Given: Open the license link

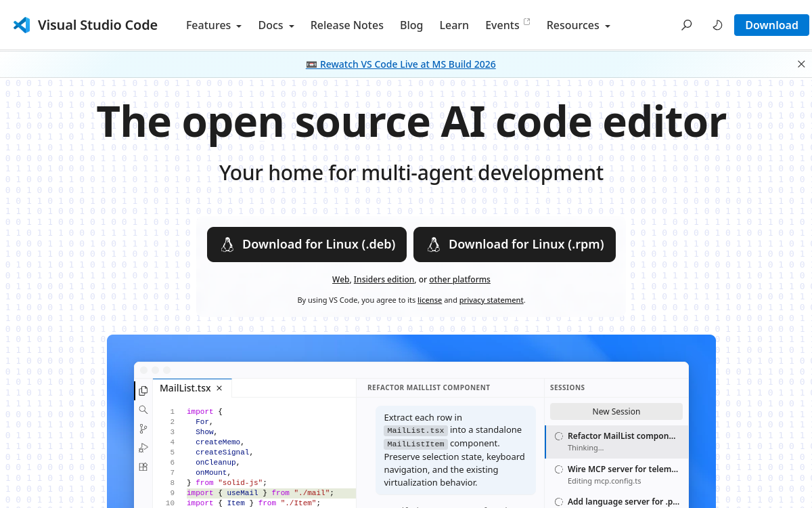Looking at the screenshot, I should pos(430,300).
